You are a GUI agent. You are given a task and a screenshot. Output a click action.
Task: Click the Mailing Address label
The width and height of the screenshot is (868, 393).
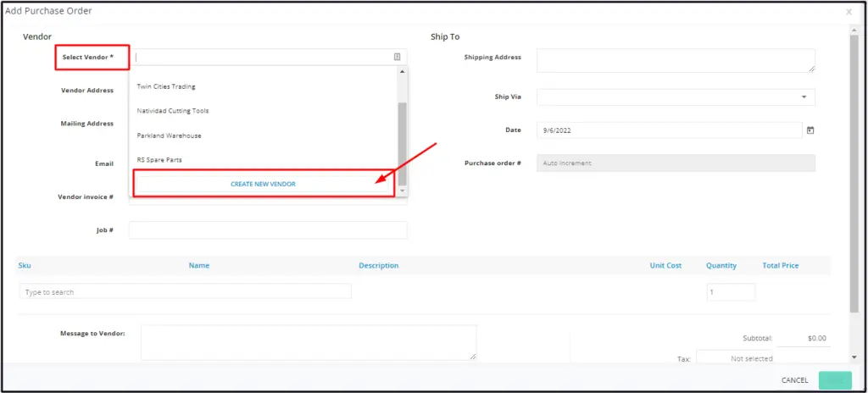point(87,124)
